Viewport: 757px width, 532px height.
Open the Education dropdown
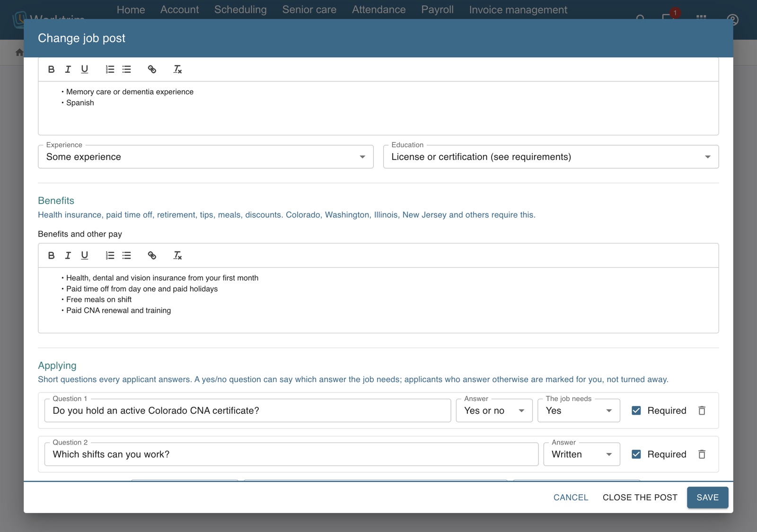(x=551, y=157)
